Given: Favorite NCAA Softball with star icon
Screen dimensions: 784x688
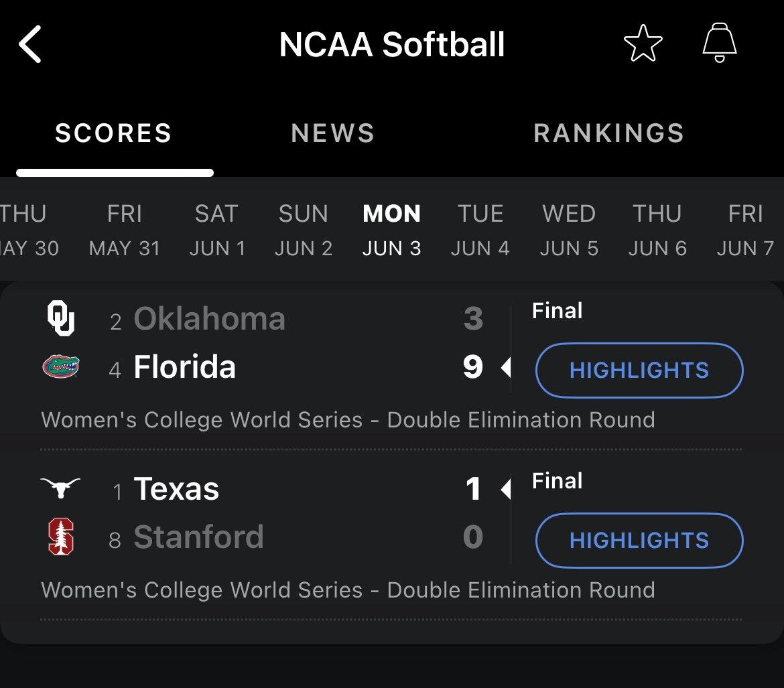Looking at the screenshot, I should pos(643,44).
